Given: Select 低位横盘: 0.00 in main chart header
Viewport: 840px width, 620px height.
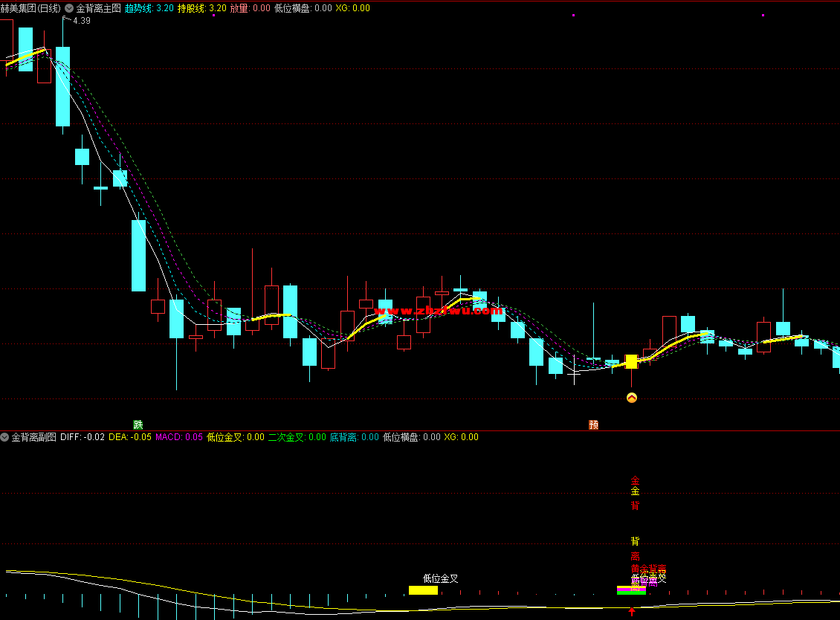Looking at the screenshot, I should (303, 8).
